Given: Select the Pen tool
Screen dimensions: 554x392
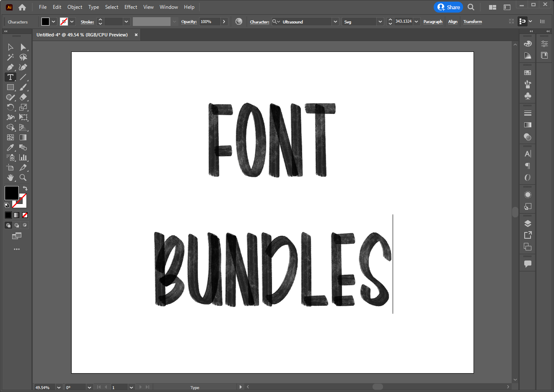Looking at the screenshot, I should click(10, 67).
